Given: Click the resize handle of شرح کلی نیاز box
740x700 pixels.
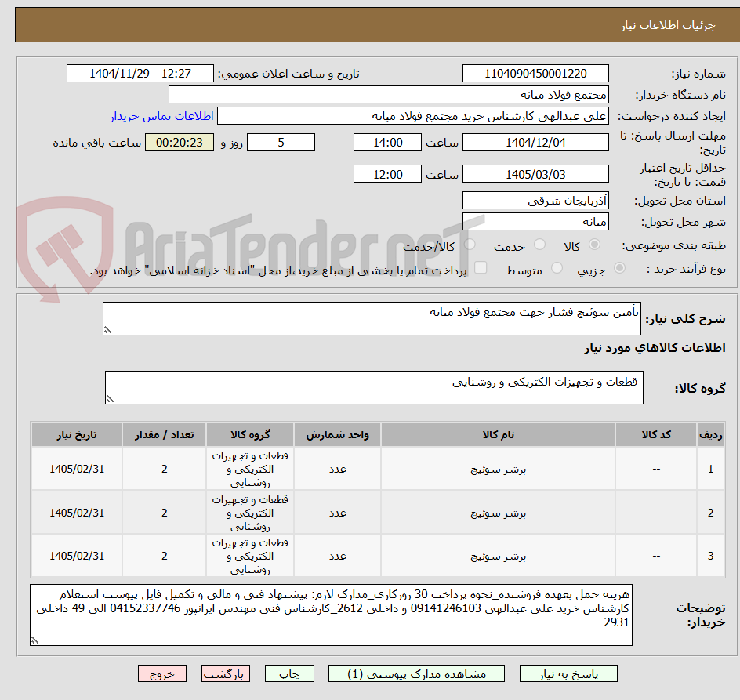Looking at the screenshot, I should (x=107, y=331).
